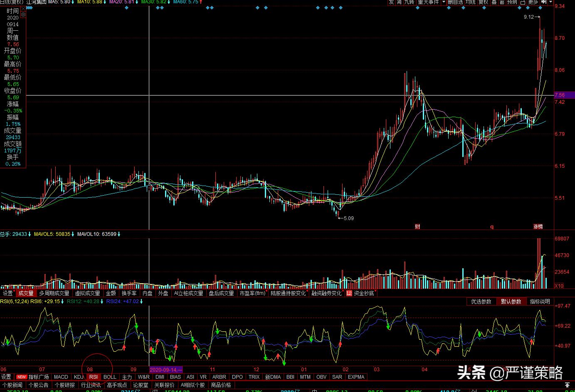The width and height of the screenshot is (575, 392).
Task: Expand the 2020-09-14 date dropdown
Action: pyautogui.click(x=180, y=370)
